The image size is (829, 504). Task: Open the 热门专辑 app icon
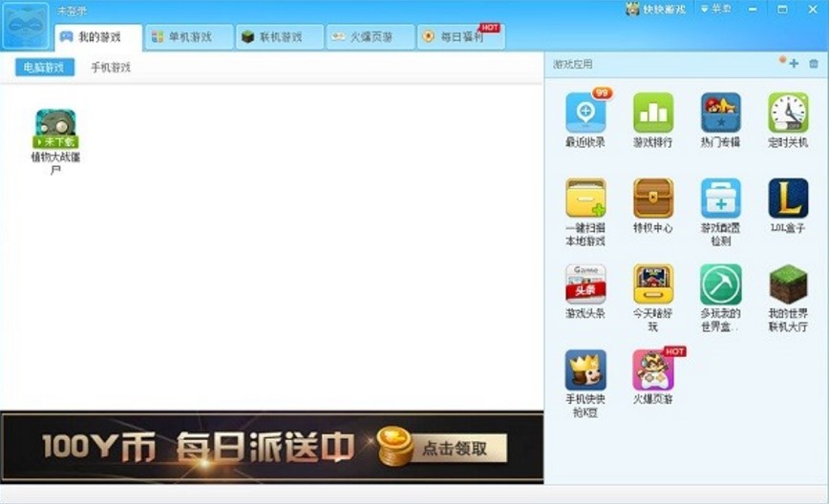(x=721, y=113)
